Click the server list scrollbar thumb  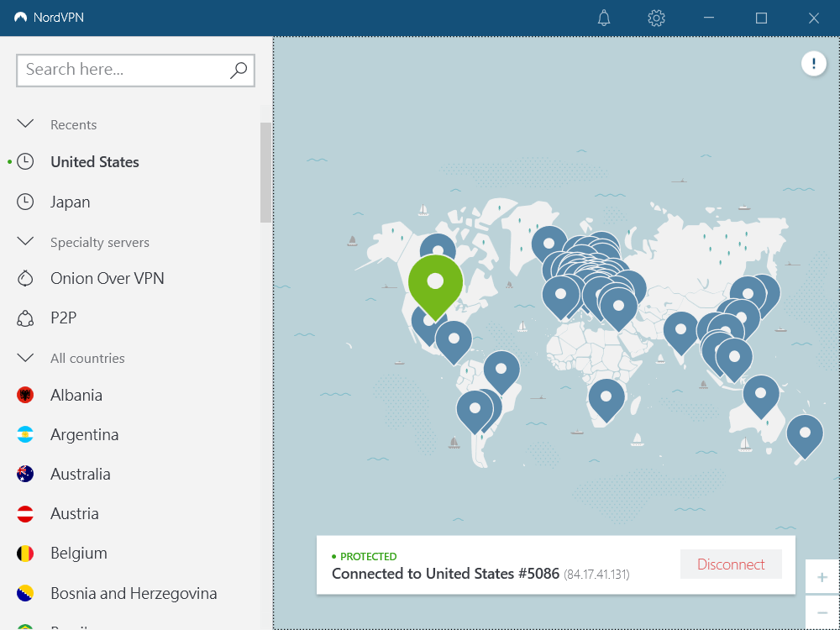click(x=265, y=172)
